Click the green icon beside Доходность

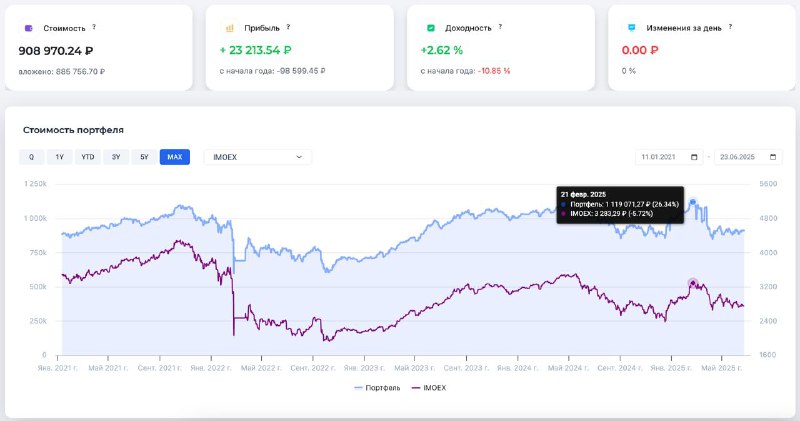click(430, 28)
